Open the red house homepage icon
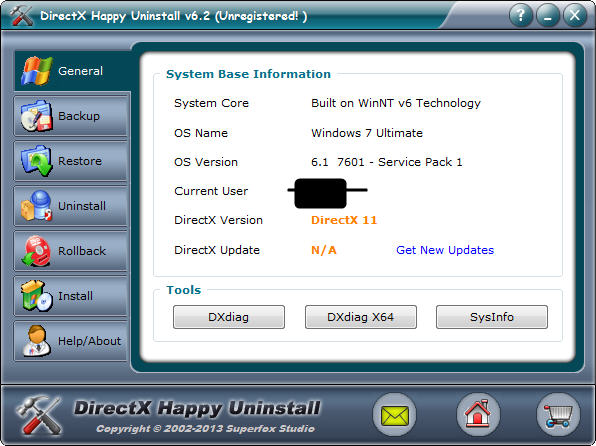 [x=478, y=415]
